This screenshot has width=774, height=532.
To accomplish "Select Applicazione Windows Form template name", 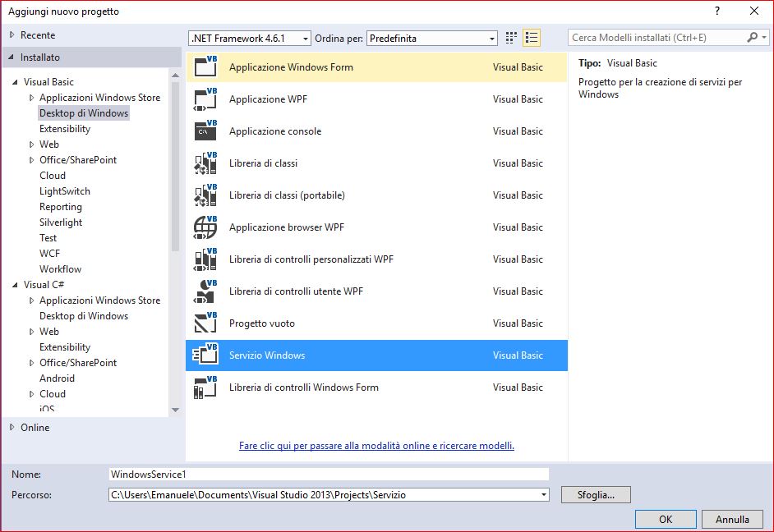I will click(x=291, y=67).
